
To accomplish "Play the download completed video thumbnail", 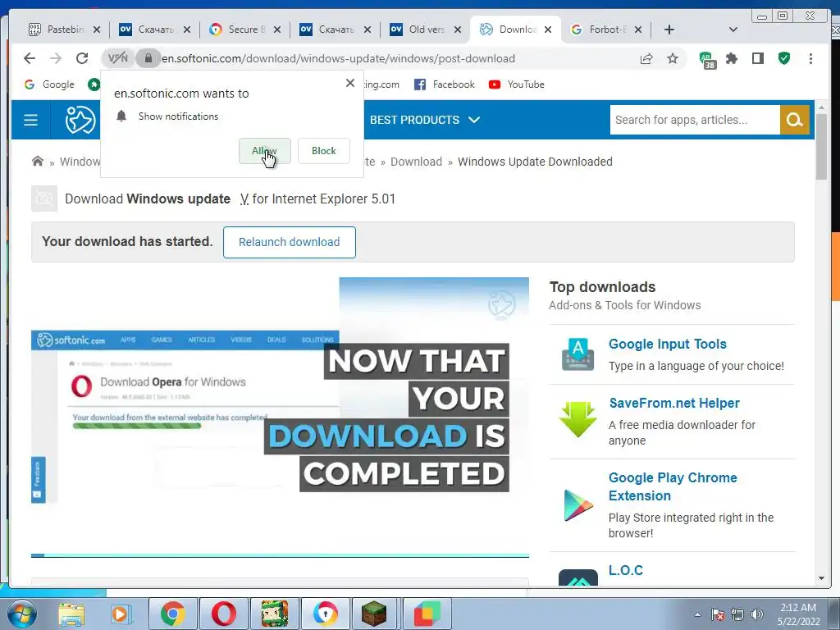I will pos(281,415).
